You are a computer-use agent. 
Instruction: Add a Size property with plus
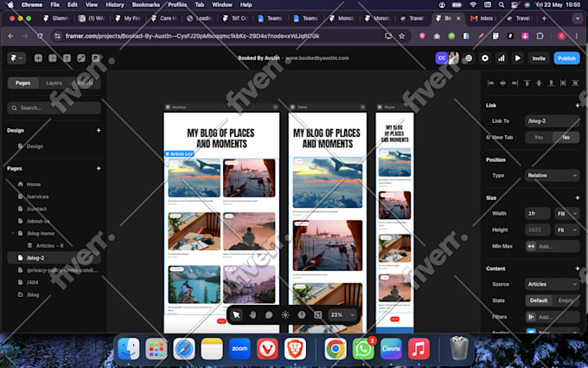pos(578,198)
